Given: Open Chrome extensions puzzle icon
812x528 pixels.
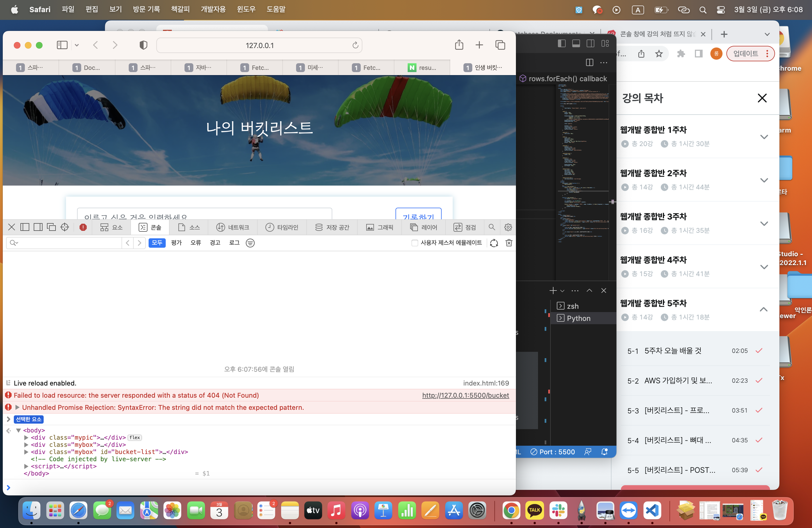Looking at the screenshot, I should pyautogui.click(x=681, y=54).
